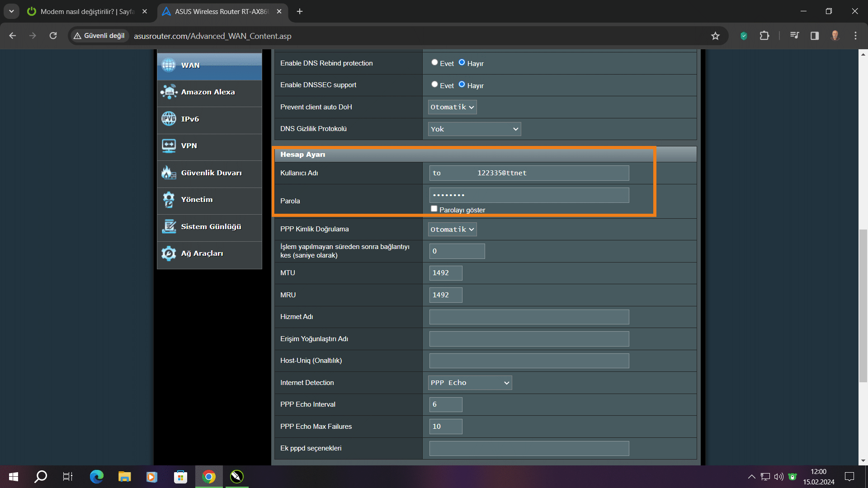Click the IPv6 globe icon

pyautogui.click(x=169, y=119)
